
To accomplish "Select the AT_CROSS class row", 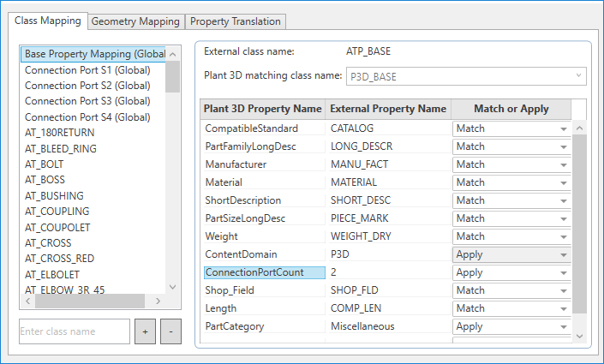I will click(93, 242).
